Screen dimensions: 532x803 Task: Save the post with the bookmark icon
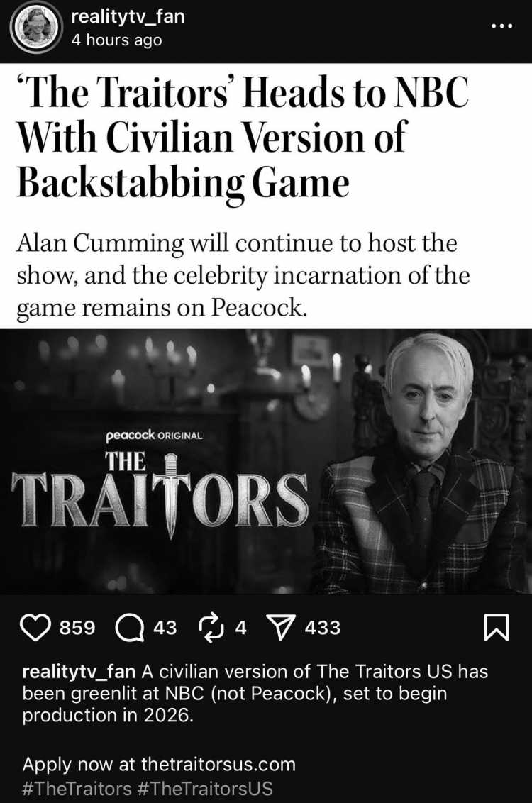(x=497, y=628)
